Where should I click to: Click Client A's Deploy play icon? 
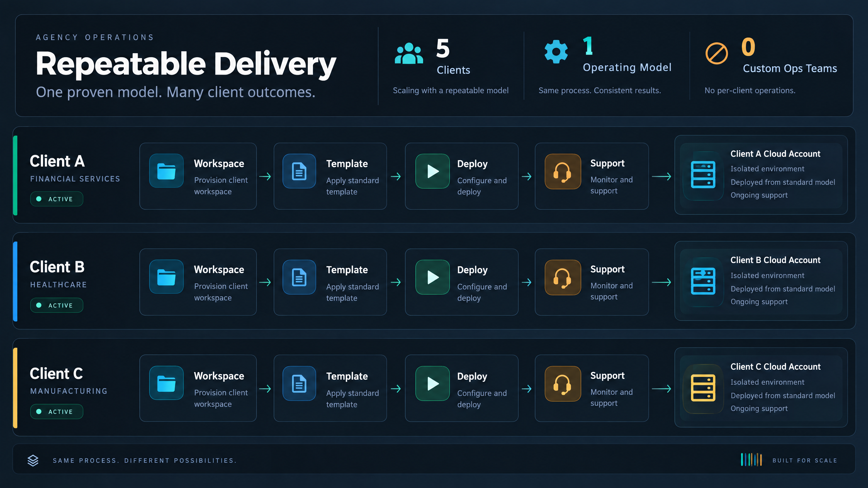(x=433, y=171)
